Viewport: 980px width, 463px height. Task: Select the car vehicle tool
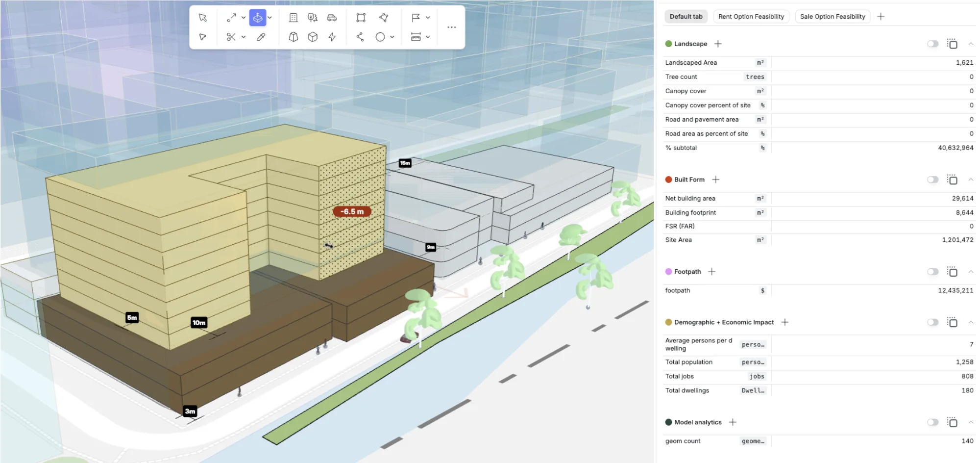coord(332,18)
